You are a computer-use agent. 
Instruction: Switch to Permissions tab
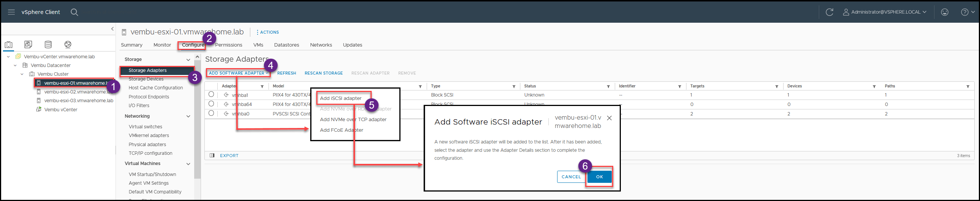[229, 45]
